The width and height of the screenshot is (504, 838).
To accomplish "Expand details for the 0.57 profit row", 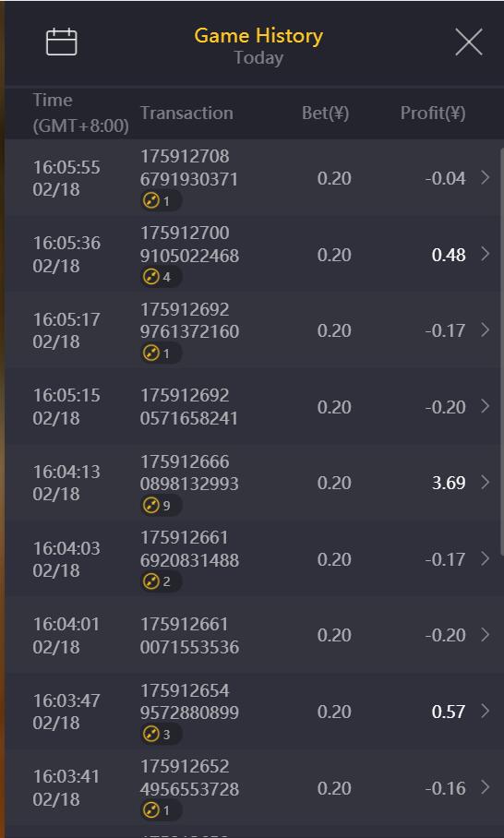I will pos(486,712).
